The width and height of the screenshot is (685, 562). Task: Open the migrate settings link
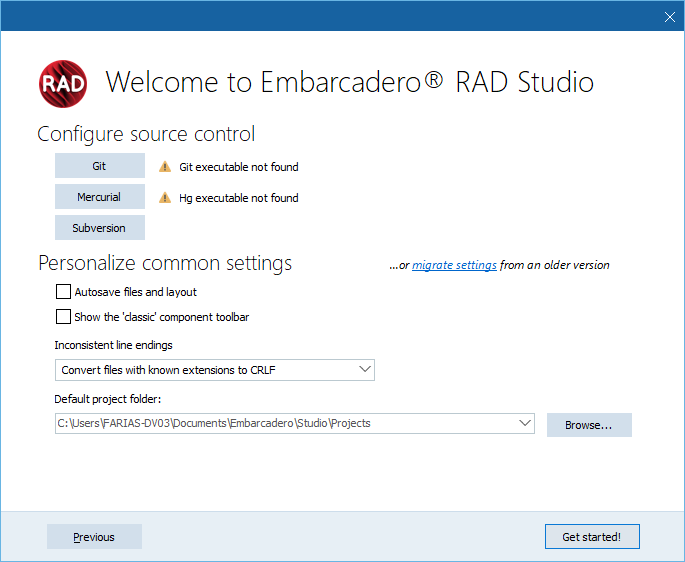(454, 265)
